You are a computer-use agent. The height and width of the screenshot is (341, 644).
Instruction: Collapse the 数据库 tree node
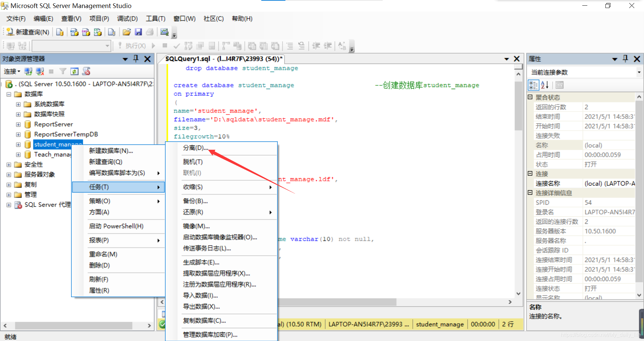pos(9,94)
